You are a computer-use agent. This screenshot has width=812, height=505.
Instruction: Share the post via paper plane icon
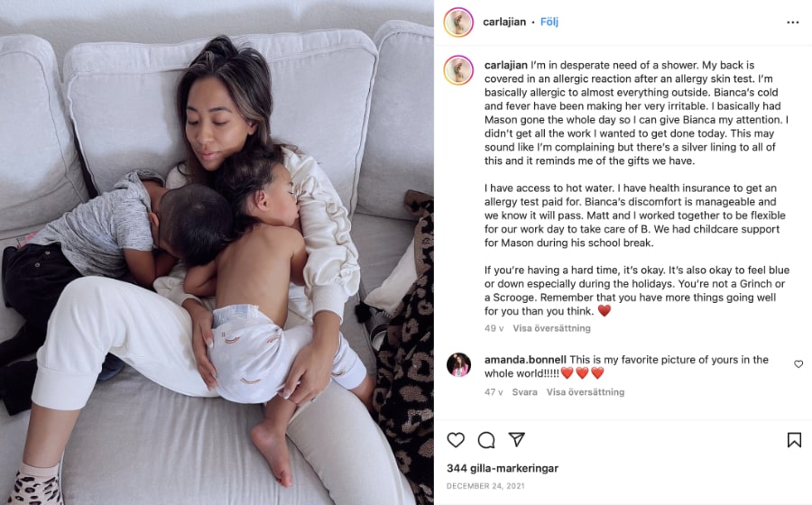[x=517, y=439]
